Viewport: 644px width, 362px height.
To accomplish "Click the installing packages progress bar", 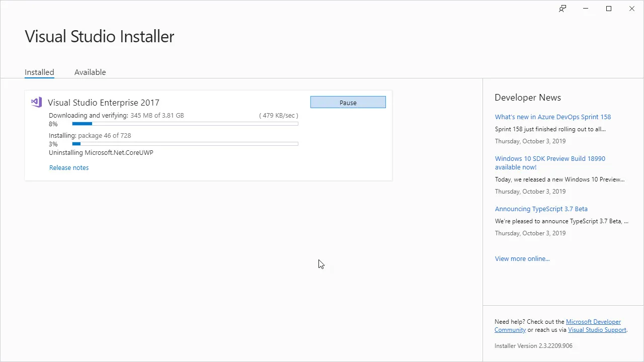I will [x=185, y=144].
